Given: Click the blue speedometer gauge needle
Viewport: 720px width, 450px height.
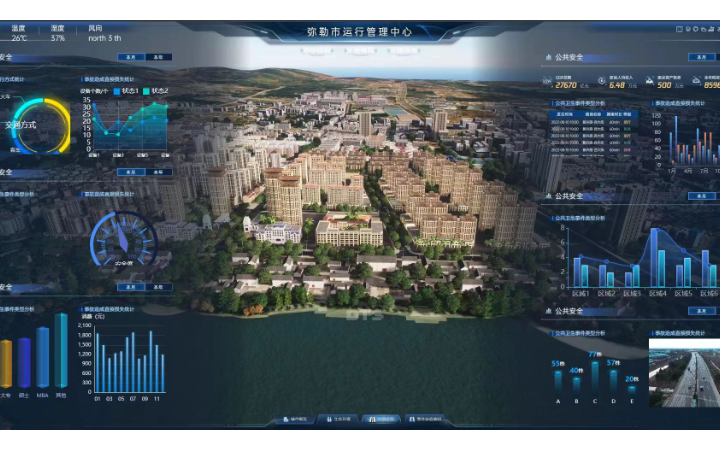Looking at the screenshot, I should point(123,236).
